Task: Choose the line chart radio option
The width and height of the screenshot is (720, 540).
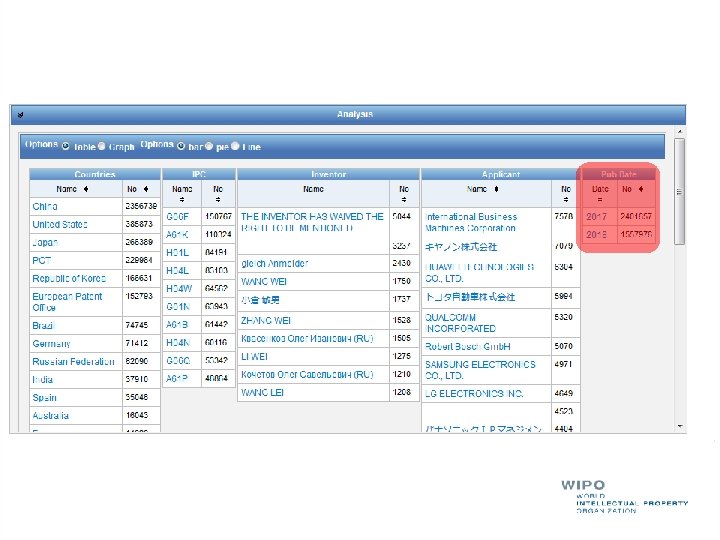Action: 235,146
